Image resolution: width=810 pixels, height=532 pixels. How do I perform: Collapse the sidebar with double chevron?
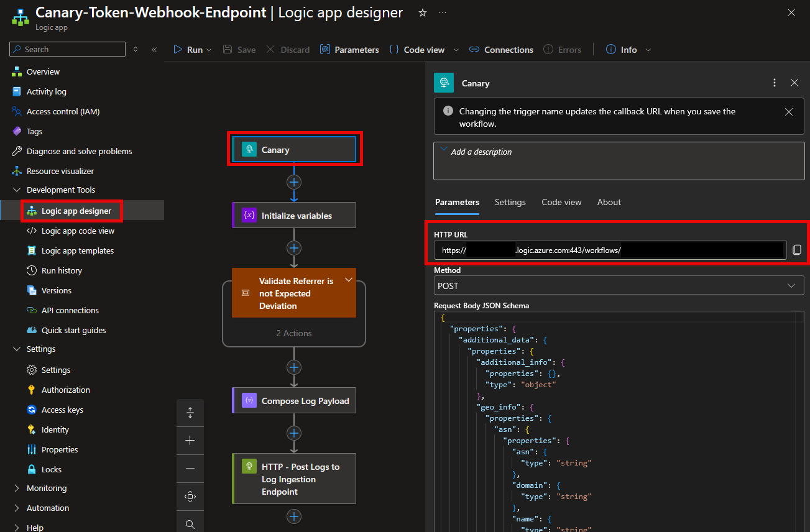click(154, 49)
